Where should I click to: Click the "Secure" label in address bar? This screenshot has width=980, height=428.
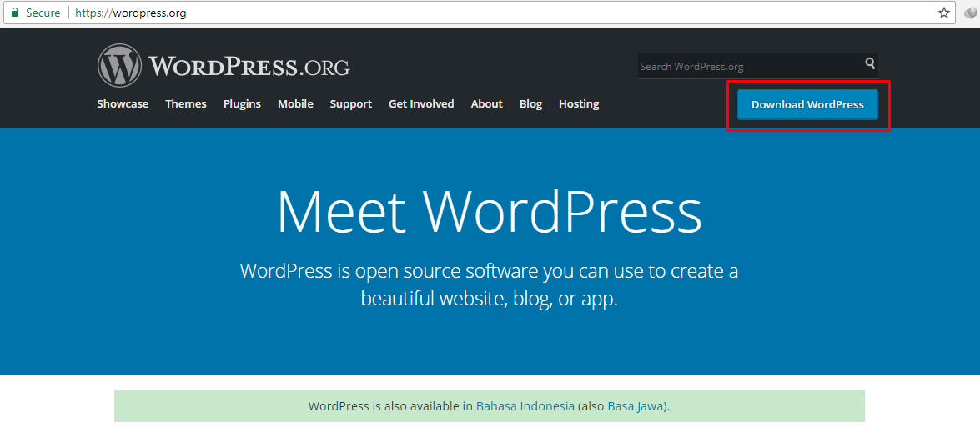click(42, 13)
